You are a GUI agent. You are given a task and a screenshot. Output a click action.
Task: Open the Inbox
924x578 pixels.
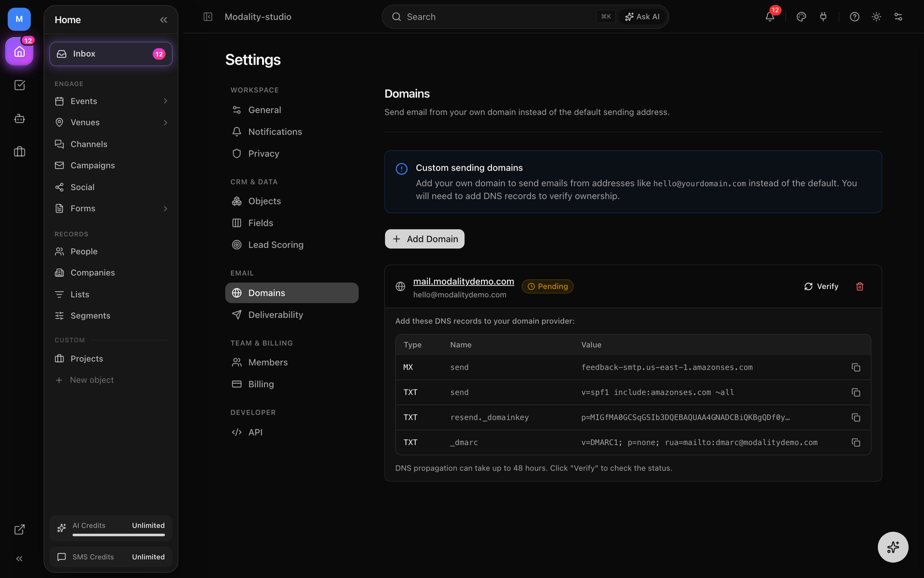pos(111,54)
